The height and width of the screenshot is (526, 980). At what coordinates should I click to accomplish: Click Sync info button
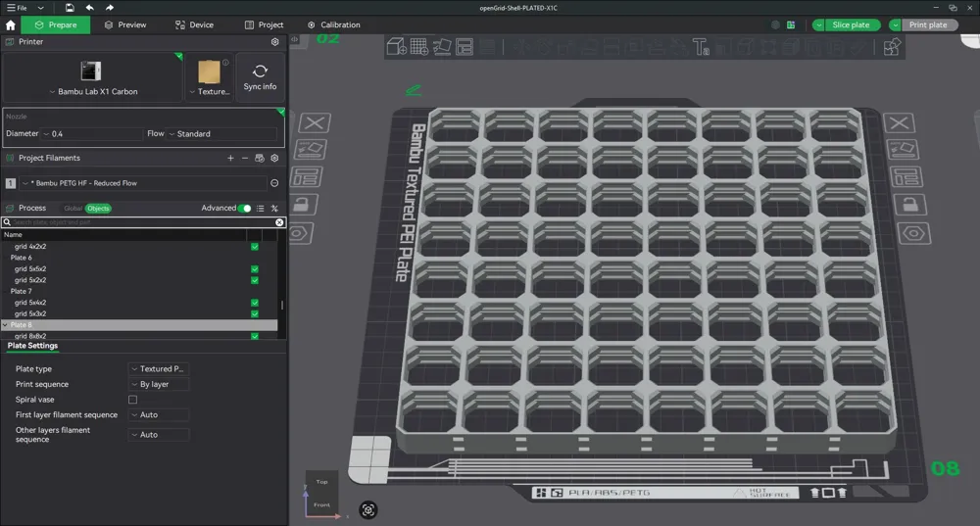click(x=260, y=77)
